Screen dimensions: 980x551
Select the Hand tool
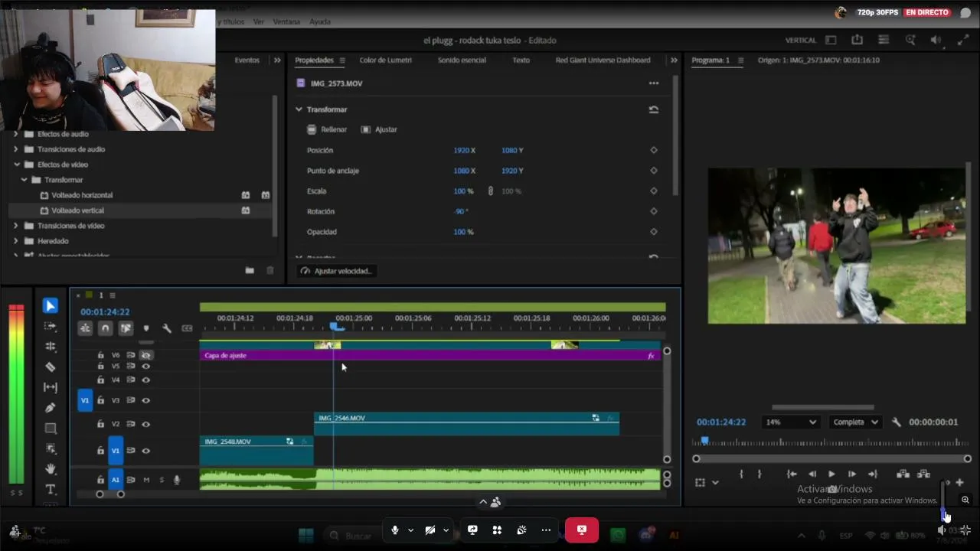(51, 469)
